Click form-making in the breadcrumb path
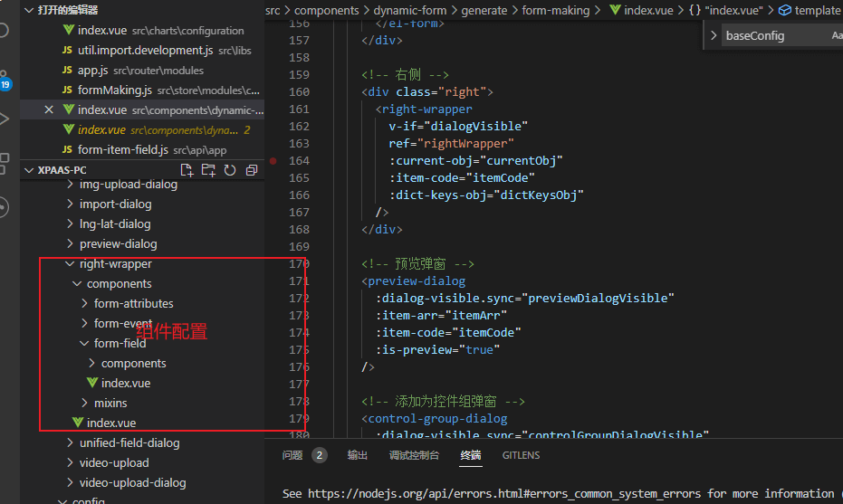 (x=555, y=10)
